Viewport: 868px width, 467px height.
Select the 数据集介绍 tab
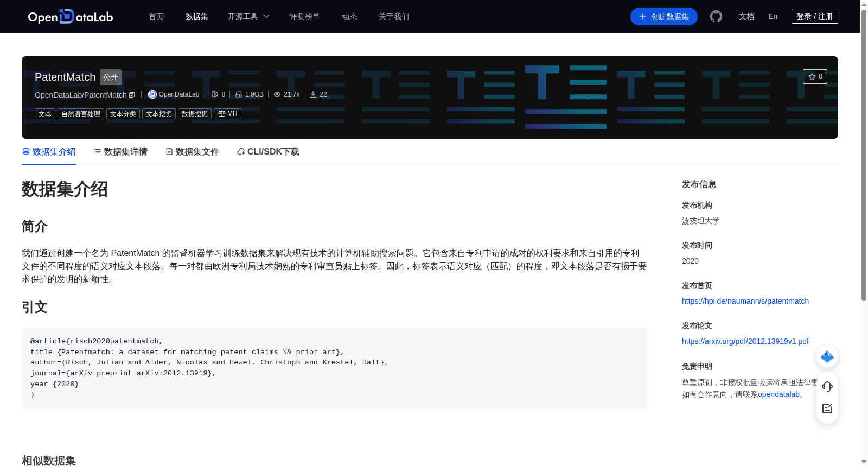(x=49, y=152)
